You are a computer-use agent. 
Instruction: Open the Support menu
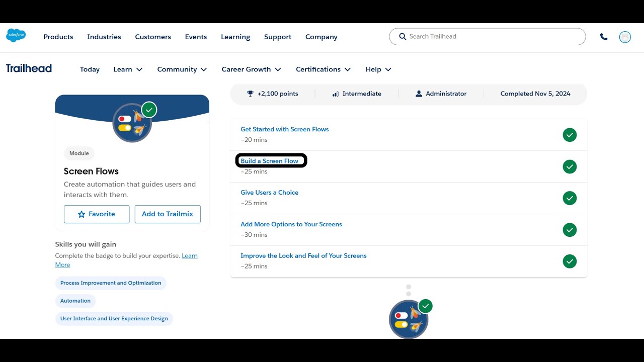pos(278,37)
